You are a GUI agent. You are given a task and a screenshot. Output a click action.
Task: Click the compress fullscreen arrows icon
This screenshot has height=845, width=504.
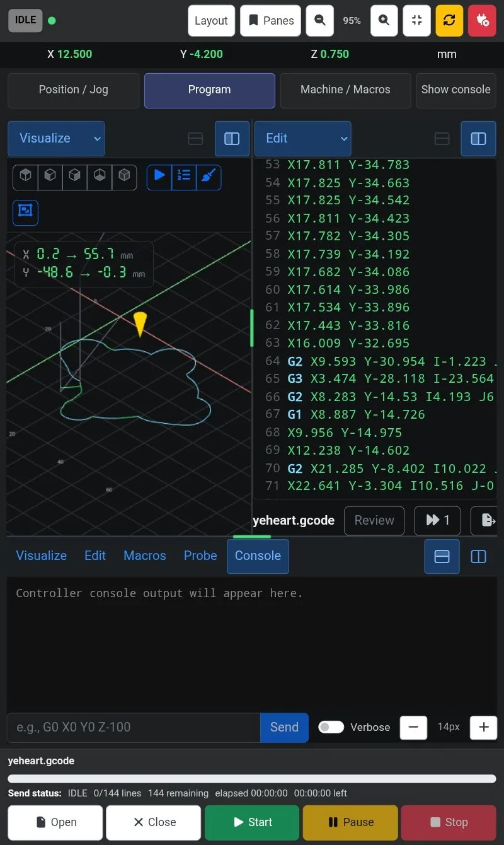[416, 21]
